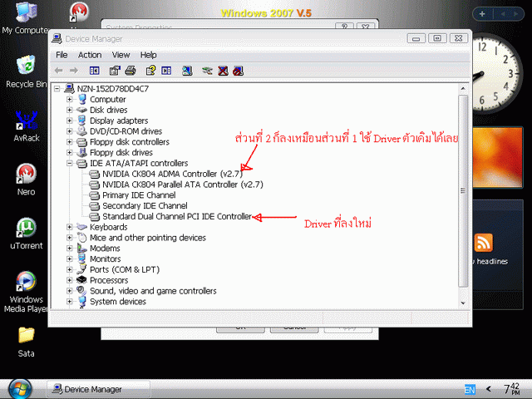Image resolution: width=532 pixels, height=399 pixels.
Task: Expand the Disk drives node
Action: coord(70,110)
